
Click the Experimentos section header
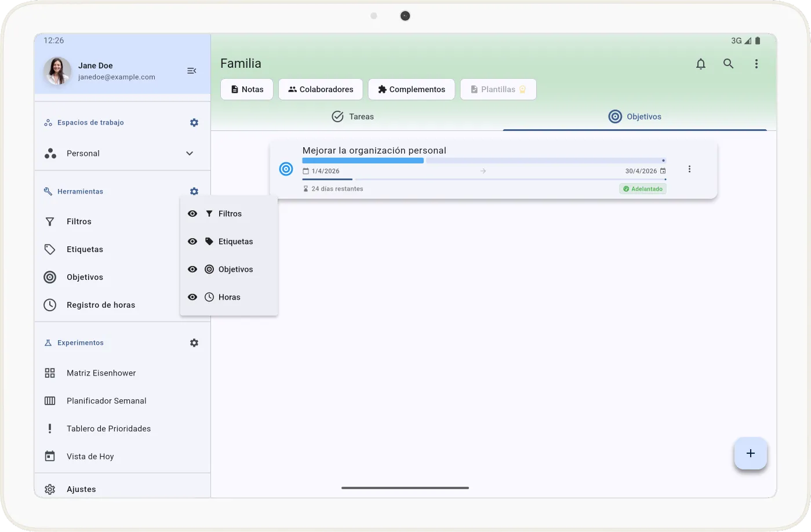point(81,343)
